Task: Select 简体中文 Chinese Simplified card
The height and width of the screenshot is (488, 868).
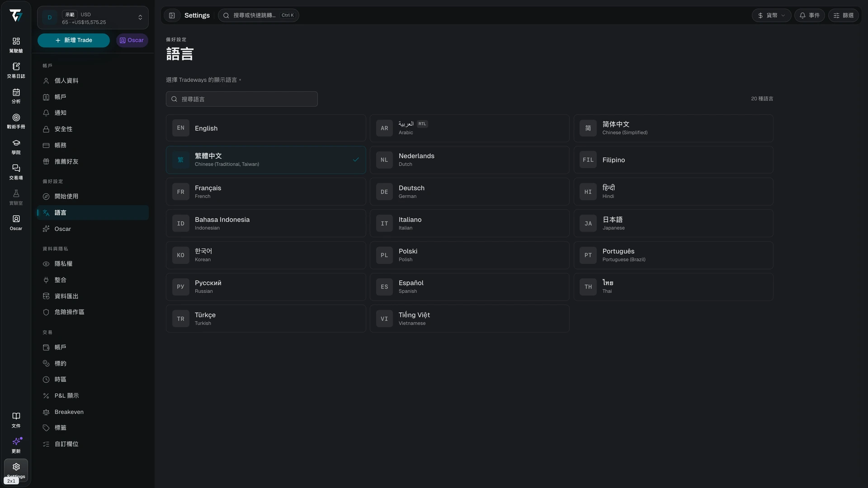Action: point(673,128)
